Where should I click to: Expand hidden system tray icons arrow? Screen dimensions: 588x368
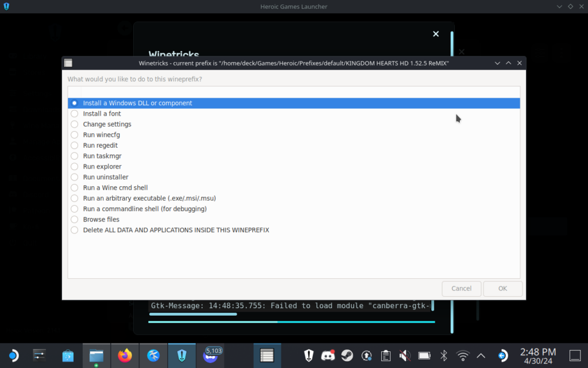click(x=481, y=355)
